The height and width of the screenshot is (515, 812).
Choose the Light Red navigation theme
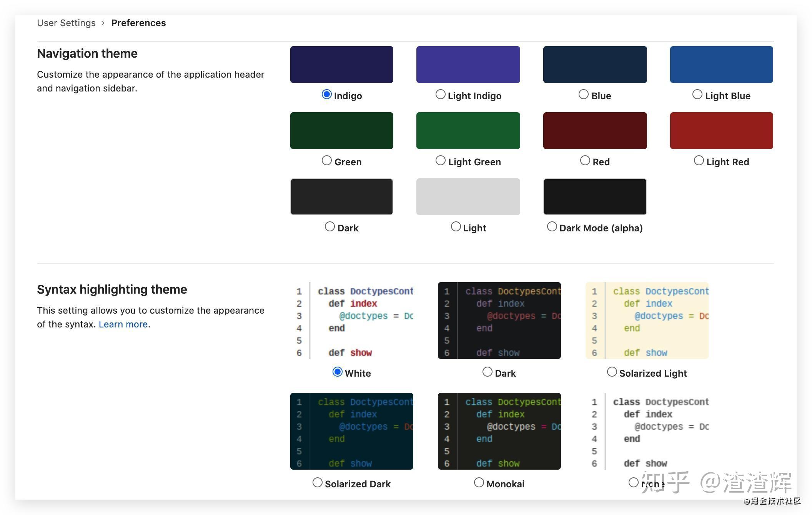tap(699, 160)
